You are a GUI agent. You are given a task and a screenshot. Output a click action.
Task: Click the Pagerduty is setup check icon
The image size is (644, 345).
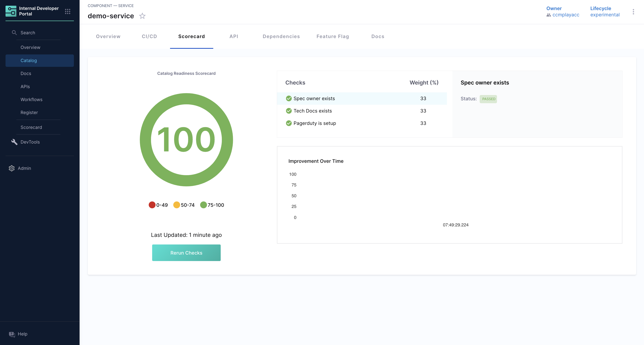(x=289, y=123)
